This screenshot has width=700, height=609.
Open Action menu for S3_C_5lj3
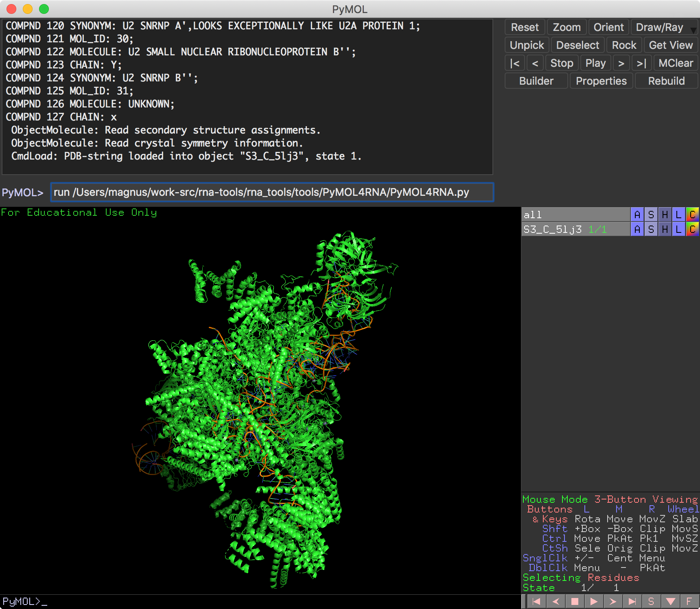click(637, 230)
